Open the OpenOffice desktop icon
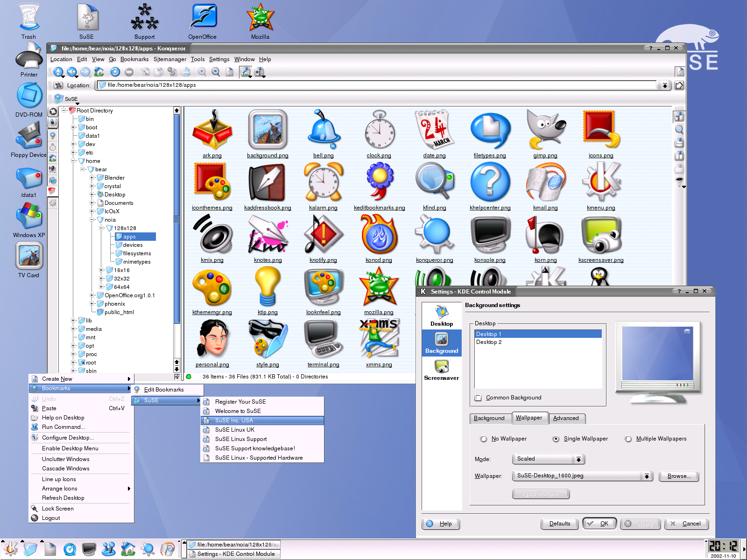747x560 pixels. pyautogui.click(x=202, y=21)
